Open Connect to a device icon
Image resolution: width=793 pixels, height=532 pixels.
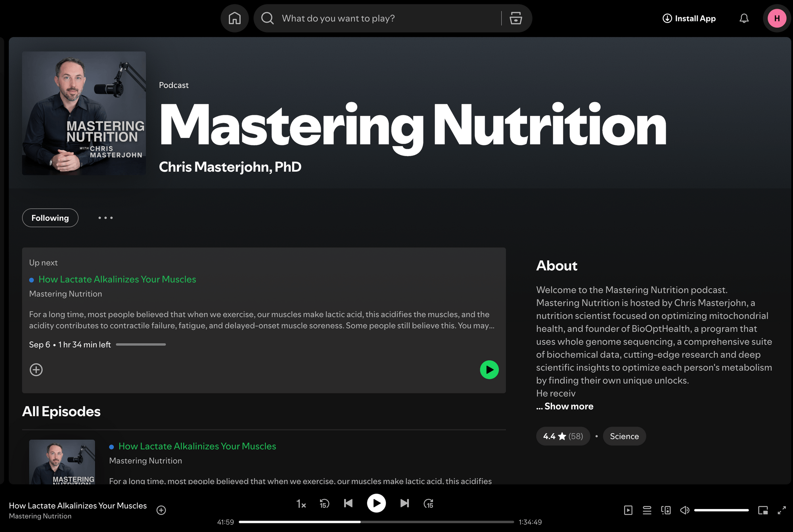(x=666, y=510)
